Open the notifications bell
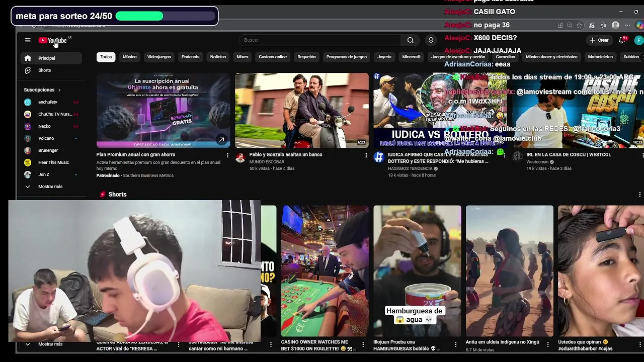 [622, 40]
